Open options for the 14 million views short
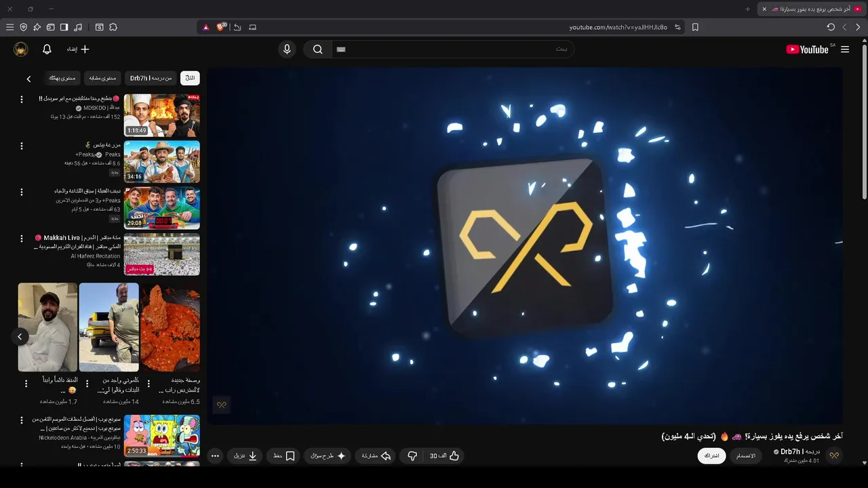This screenshot has height=488, width=868. [x=87, y=384]
